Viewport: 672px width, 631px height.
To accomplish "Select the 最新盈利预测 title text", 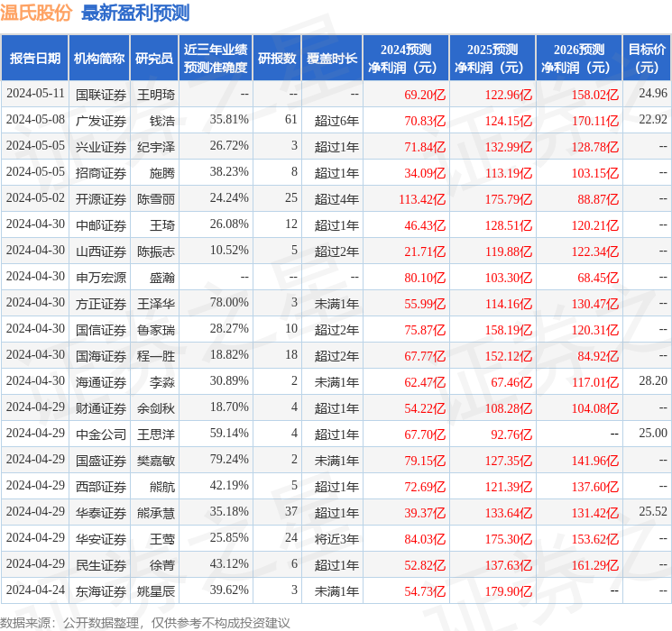I will pyautogui.click(x=135, y=13).
